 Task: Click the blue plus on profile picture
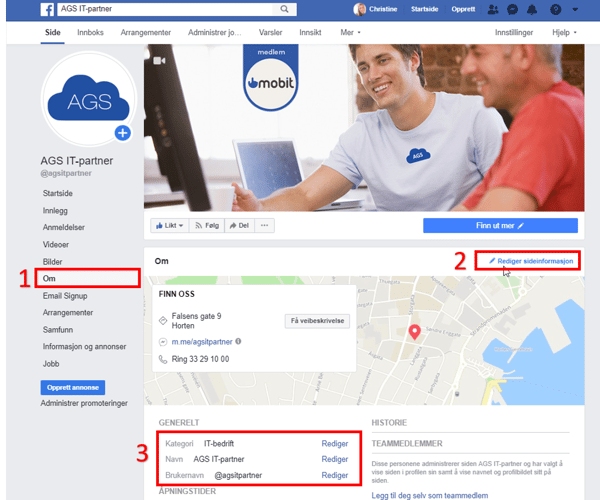(x=122, y=133)
